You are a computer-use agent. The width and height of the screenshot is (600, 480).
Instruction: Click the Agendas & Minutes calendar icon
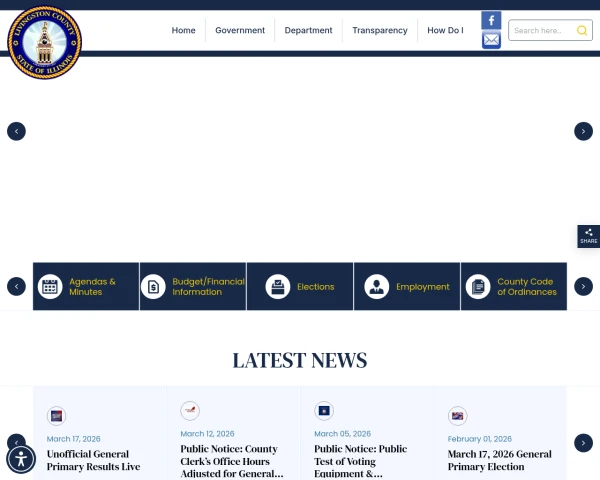tap(50, 286)
